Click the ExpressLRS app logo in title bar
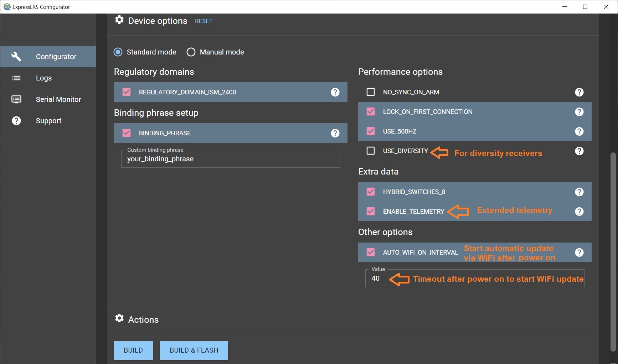The height and width of the screenshot is (364, 618). pyautogui.click(x=7, y=7)
